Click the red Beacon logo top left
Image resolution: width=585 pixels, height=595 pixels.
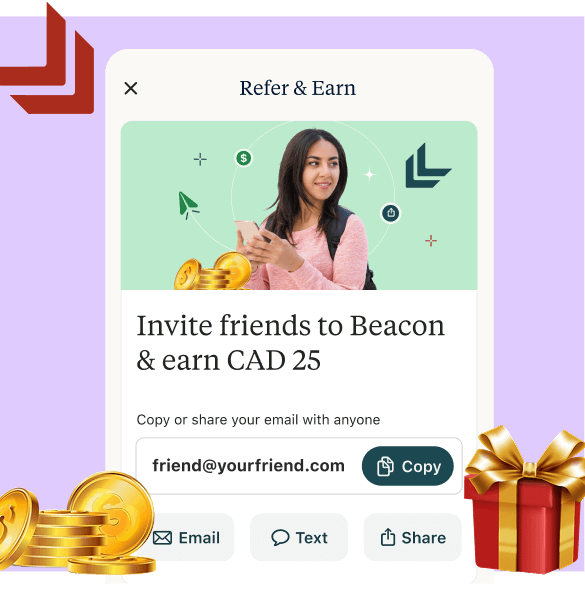tap(47, 60)
